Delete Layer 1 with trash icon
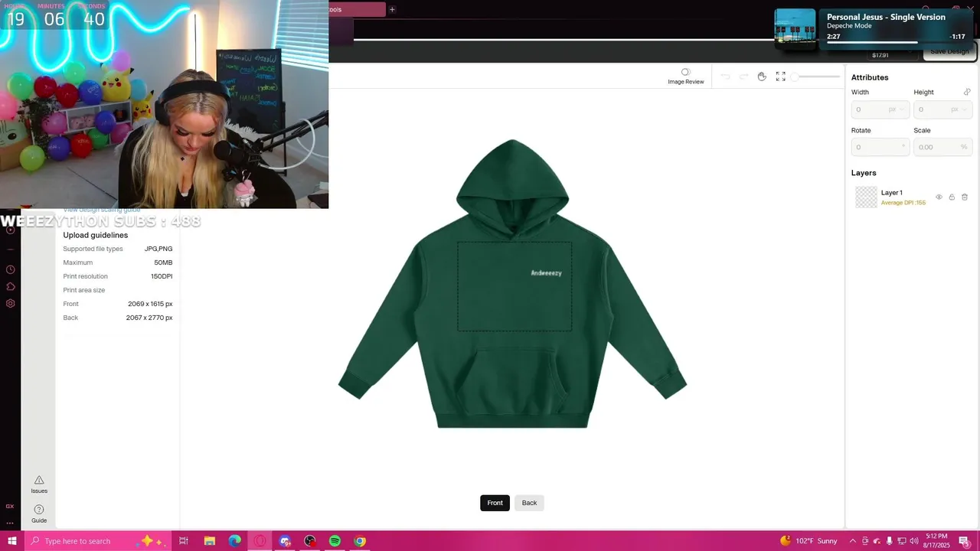This screenshot has width=980, height=551. pos(965,197)
